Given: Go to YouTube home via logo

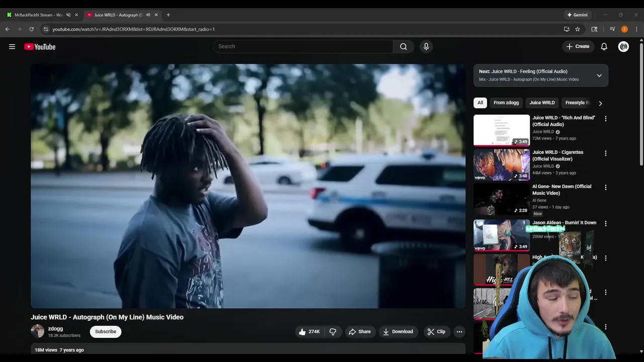Looking at the screenshot, I should pyautogui.click(x=40, y=47).
